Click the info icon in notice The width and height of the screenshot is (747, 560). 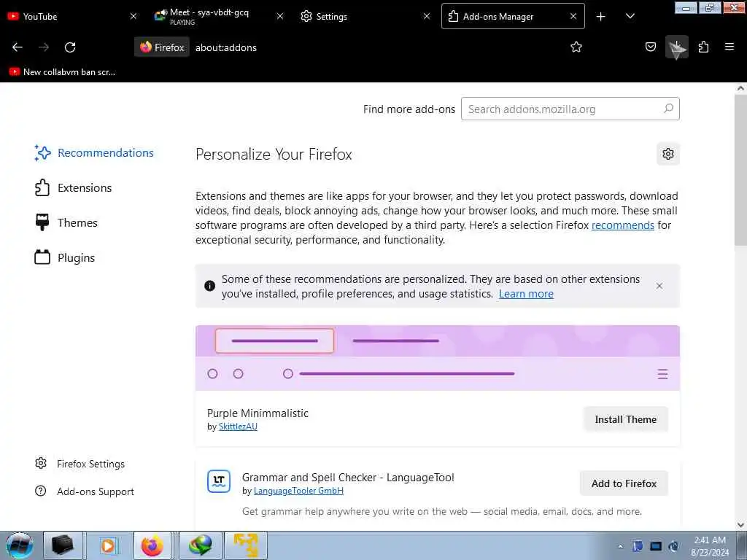click(209, 286)
